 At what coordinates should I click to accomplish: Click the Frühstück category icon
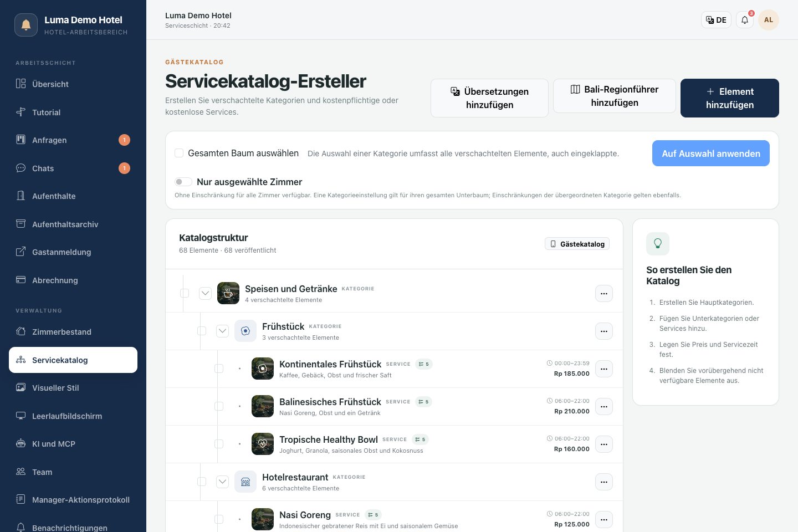(245, 331)
